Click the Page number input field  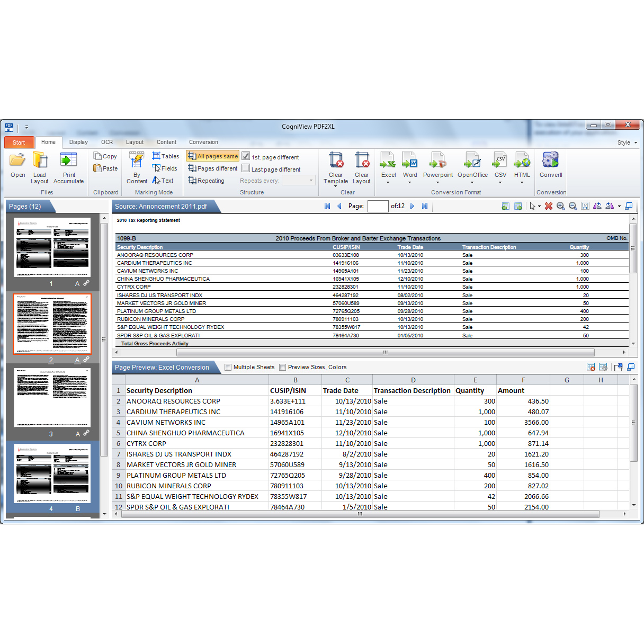click(378, 206)
